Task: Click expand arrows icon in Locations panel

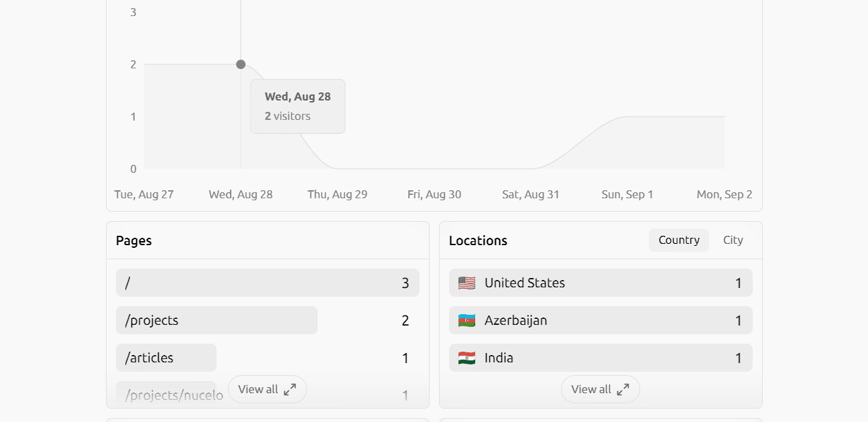Action: click(623, 389)
